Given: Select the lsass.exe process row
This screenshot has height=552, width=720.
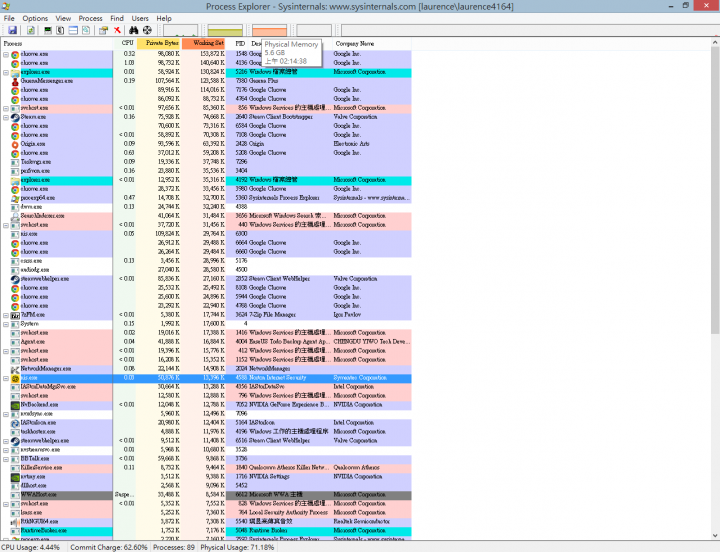Looking at the screenshot, I should click(206, 513).
